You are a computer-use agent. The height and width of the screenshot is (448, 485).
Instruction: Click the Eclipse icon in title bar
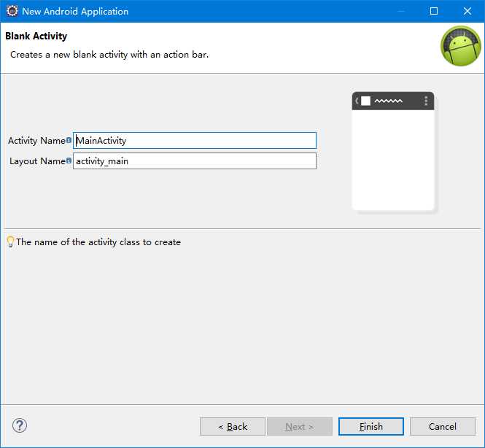point(12,11)
